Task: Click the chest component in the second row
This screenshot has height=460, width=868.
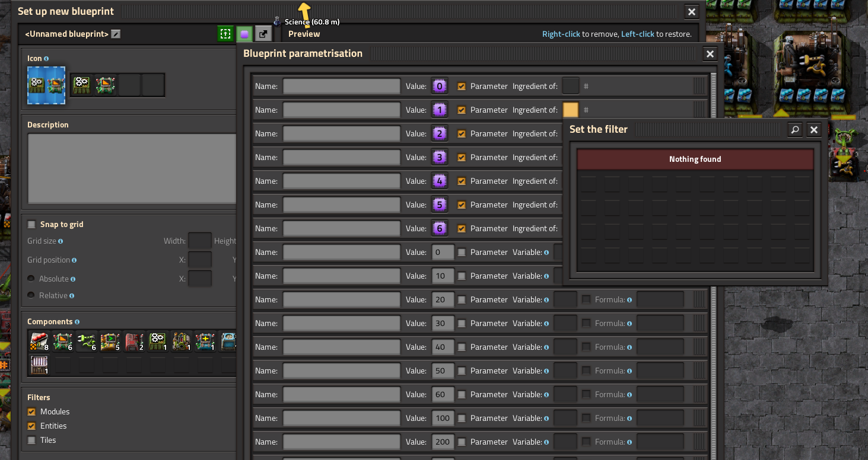Action: (39, 365)
